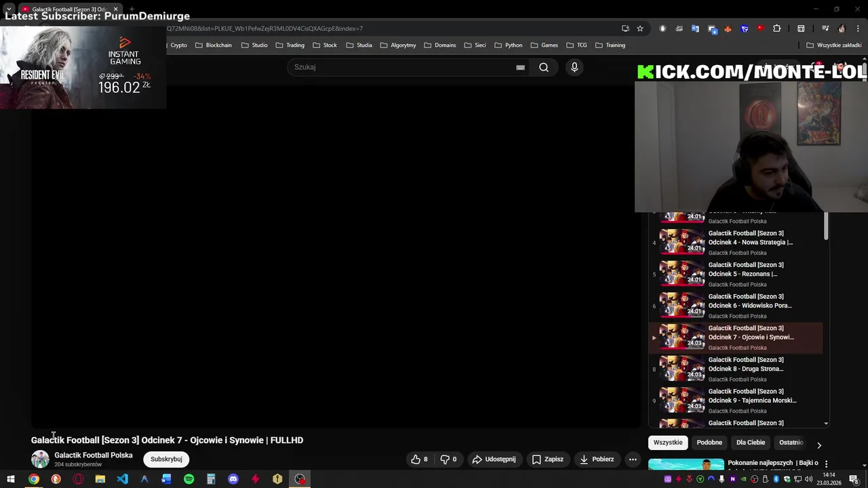Open MetaMask fox extension
This screenshot has height=488, width=868.
pyautogui.click(x=728, y=28)
